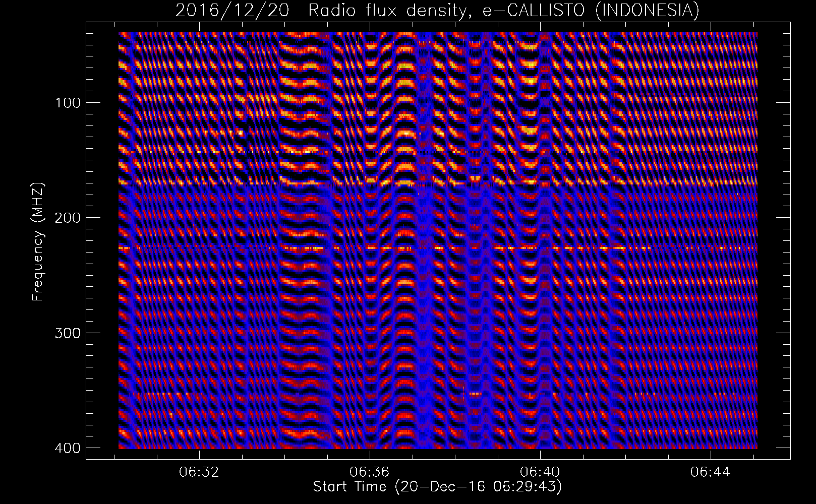The height and width of the screenshot is (504, 816).
Task: Click the plot title 'Radio flux density, e-CALLISTO (INDONESIA)'
Action: pyautogui.click(x=503, y=10)
